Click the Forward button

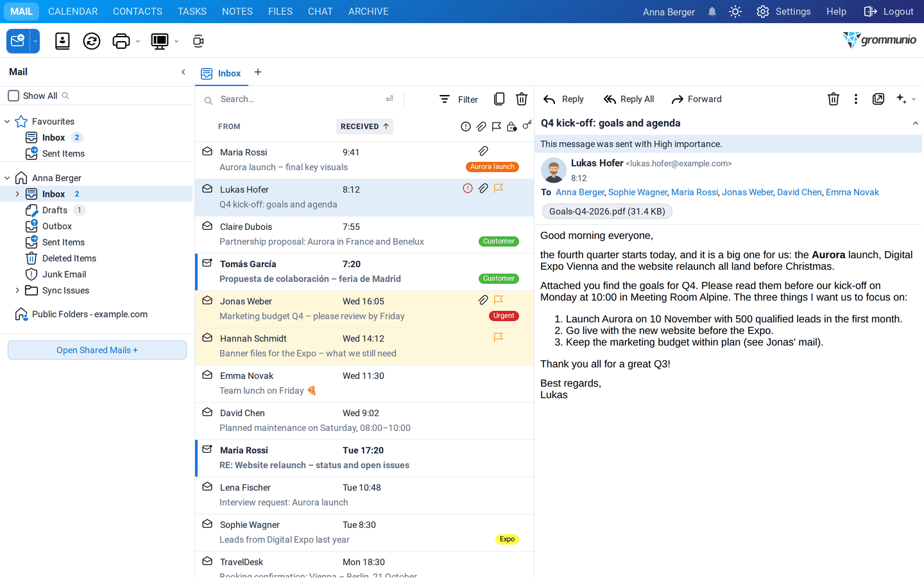click(x=697, y=99)
